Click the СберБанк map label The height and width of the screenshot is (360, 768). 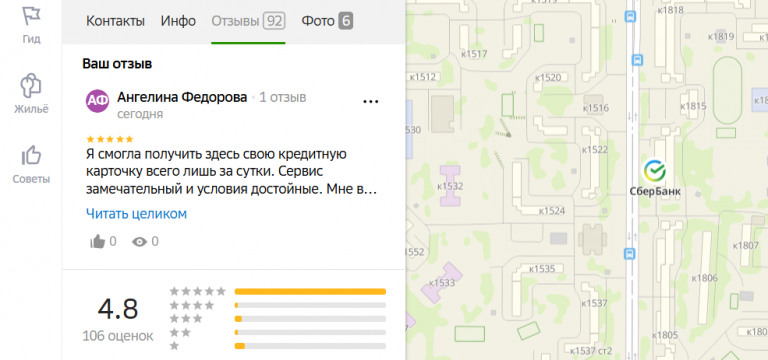pos(655,192)
